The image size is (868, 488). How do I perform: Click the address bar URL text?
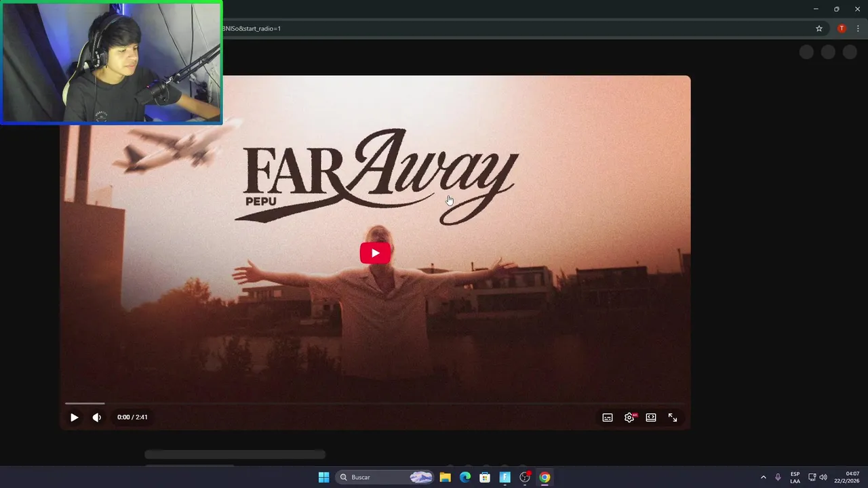tap(252, 28)
